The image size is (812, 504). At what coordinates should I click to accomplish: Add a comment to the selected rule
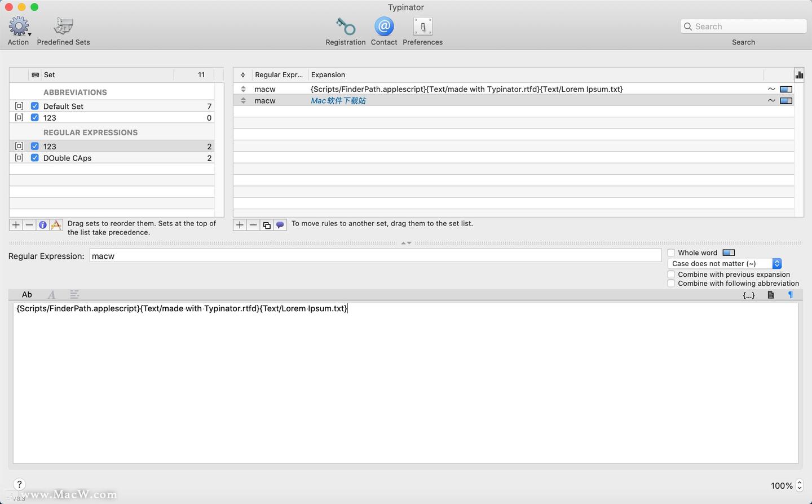280,224
